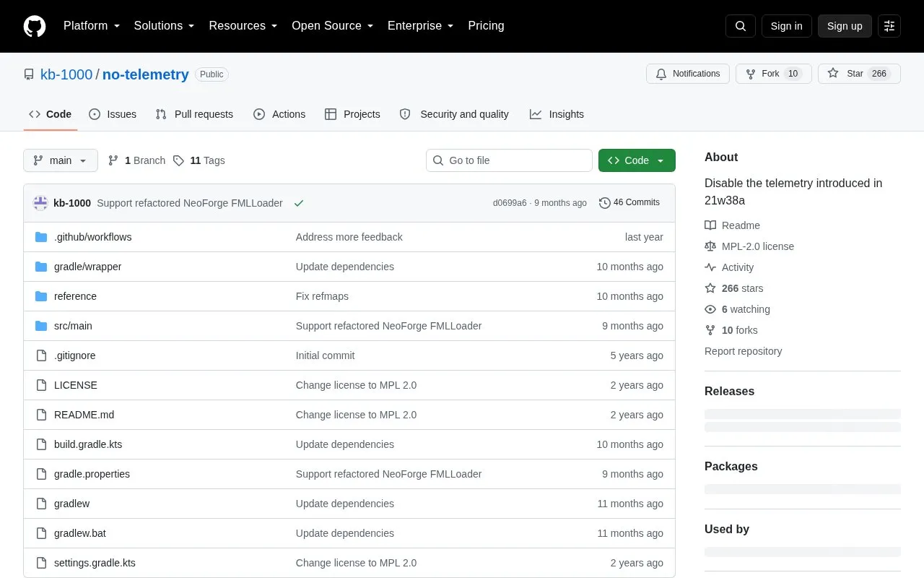Open the search magnifier button
This screenshot has height=578, width=924.
(x=741, y=26)
